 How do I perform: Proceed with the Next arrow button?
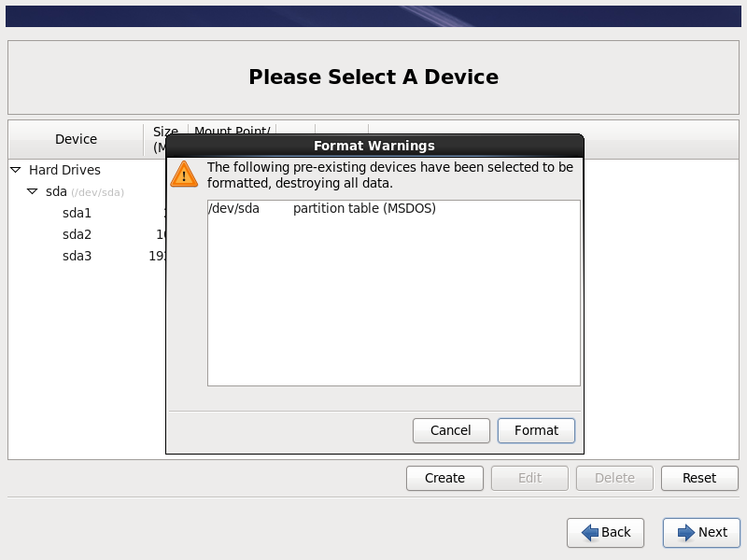coord(701,532)
